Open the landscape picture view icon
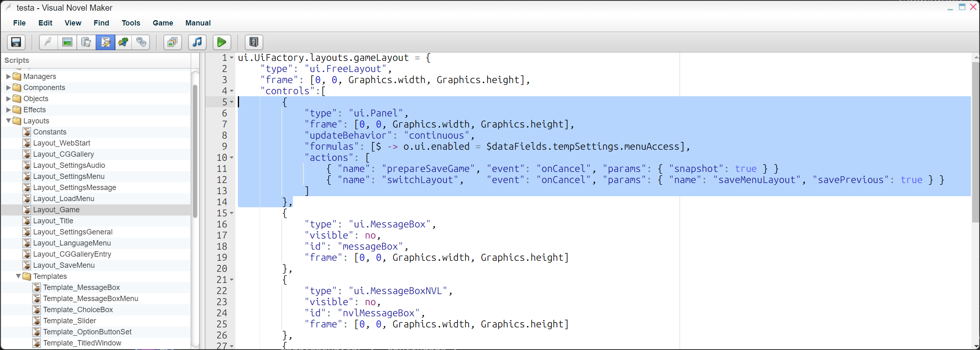 (67, 42)
